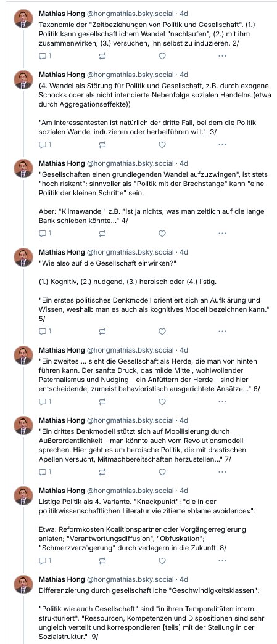
Task: Open Mathias Hong name on post 9/
Action: 61,579
